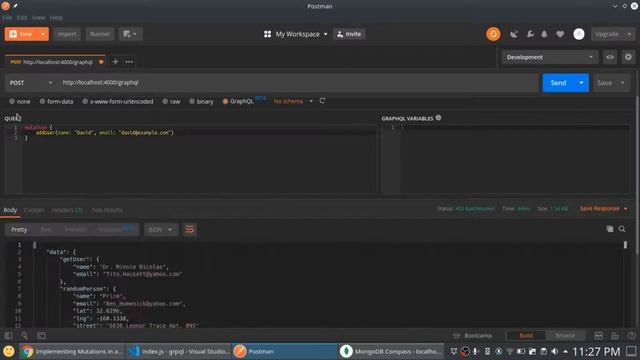Click the blue Send button
Screen dimensions: 640x360
point(558,83)
